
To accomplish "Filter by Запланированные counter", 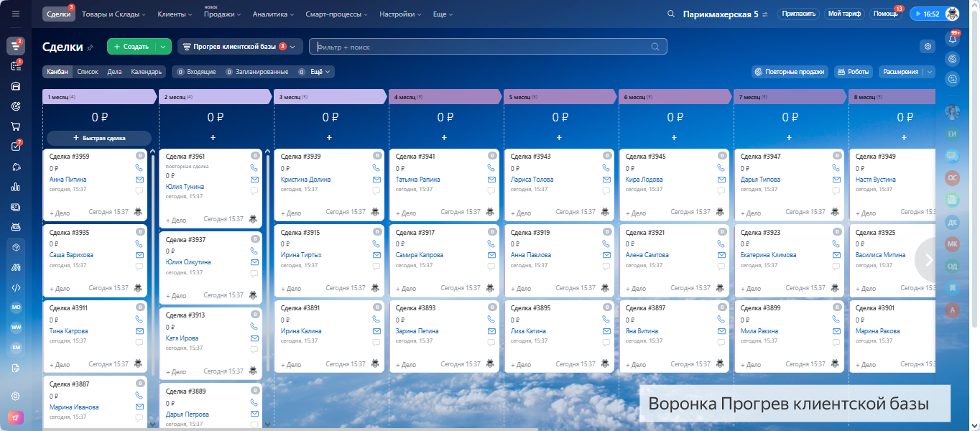I will coord(257,72).
